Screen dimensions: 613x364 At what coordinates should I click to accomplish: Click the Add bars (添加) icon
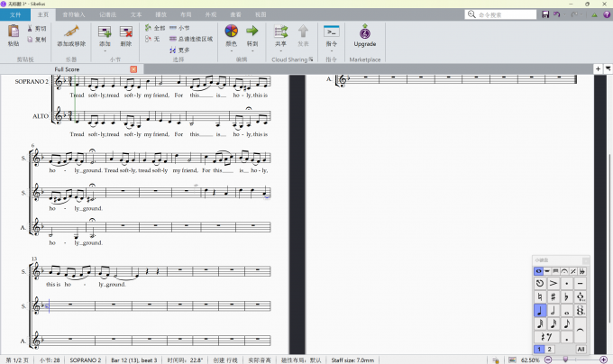pyautogui.click(x=105, y=32)
